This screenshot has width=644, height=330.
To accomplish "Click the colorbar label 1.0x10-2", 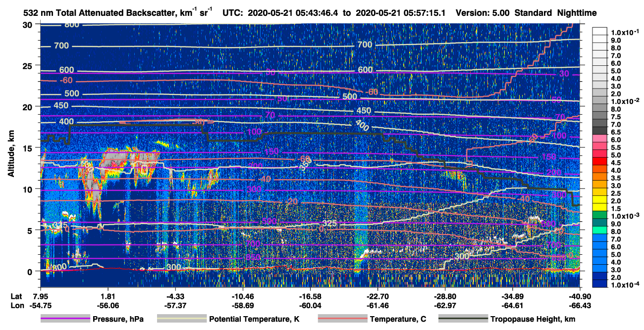I will [625, 100].
